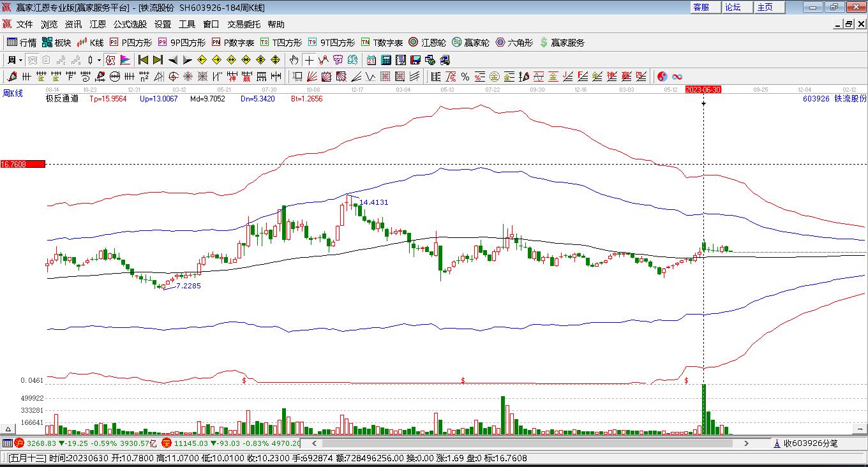Click the colored flag icon
This screenshot has height=467, width=868.
[x=125, y=60]
